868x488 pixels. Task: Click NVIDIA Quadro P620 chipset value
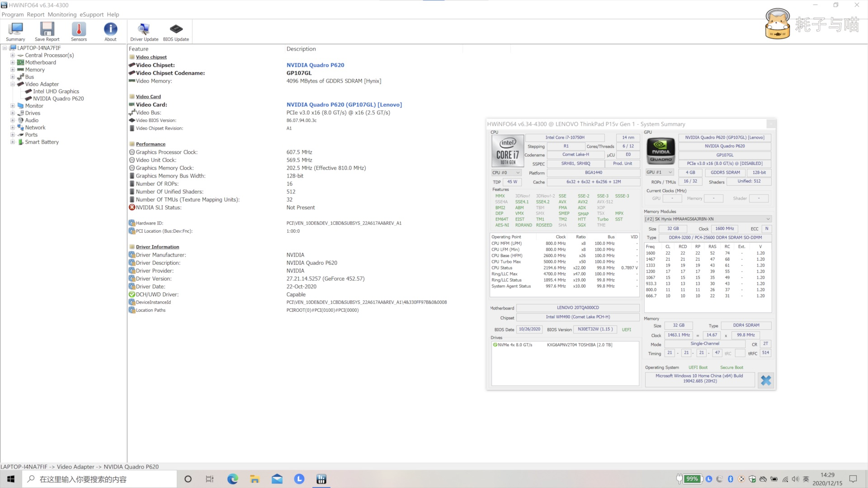point(315,65)
